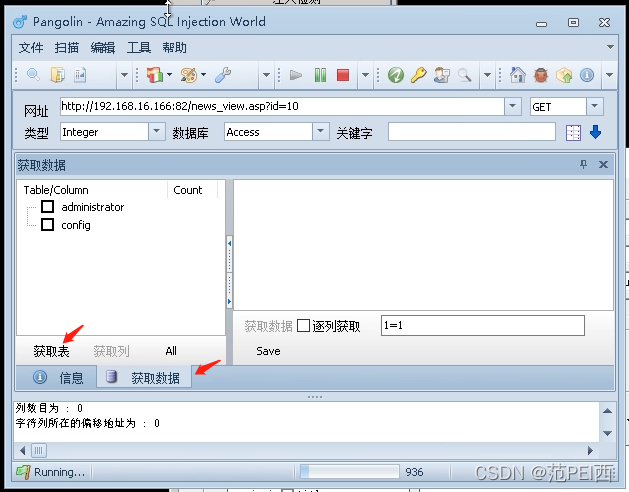
Task: Open the wrench settings tool
Action: (x=223, y=75)
